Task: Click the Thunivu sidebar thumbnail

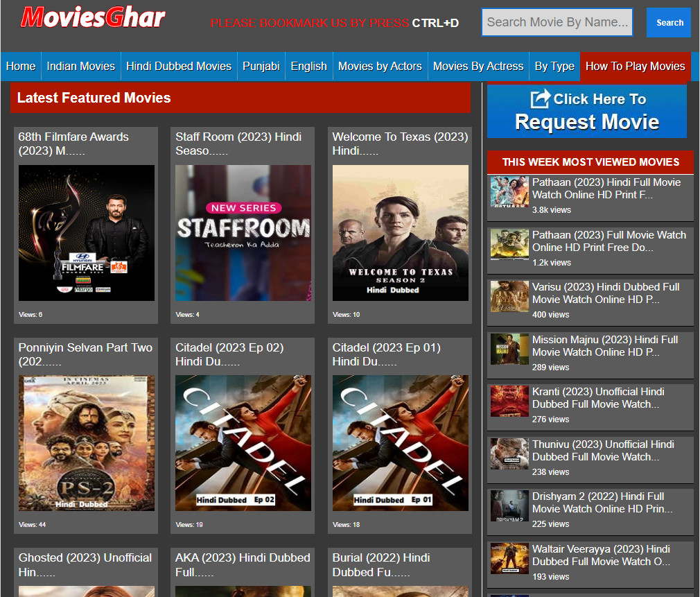Action: 509,453
